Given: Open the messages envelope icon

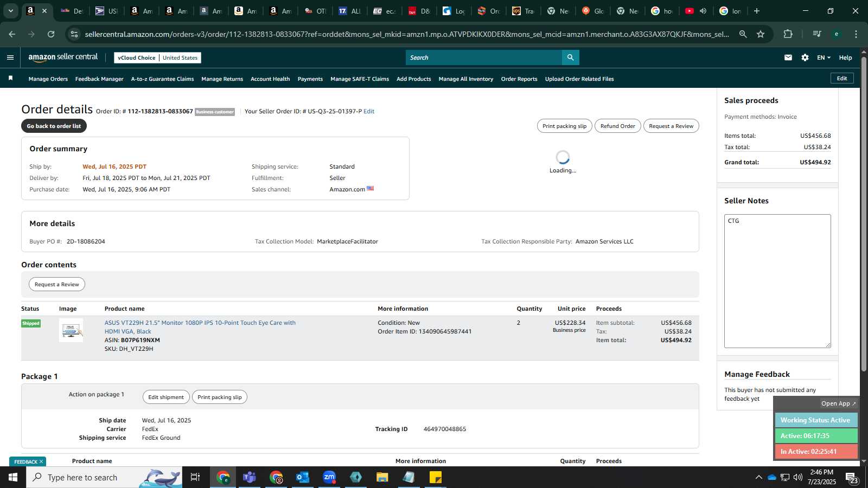Looking at the screenshot, I should pos(788,57).
